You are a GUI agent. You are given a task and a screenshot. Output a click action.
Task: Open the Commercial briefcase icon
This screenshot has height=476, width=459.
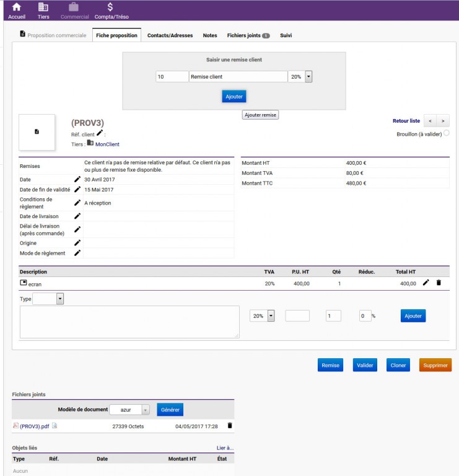point(74,7)
